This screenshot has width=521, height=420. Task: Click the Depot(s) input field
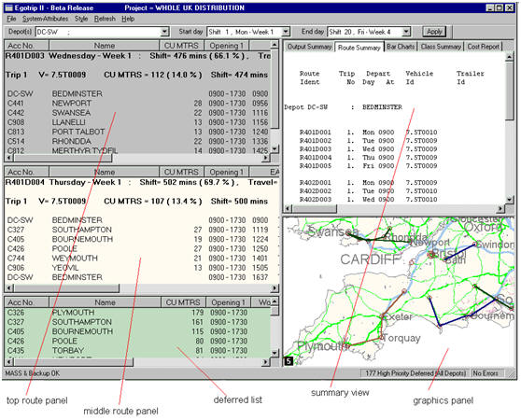click(x=98, y=32)
